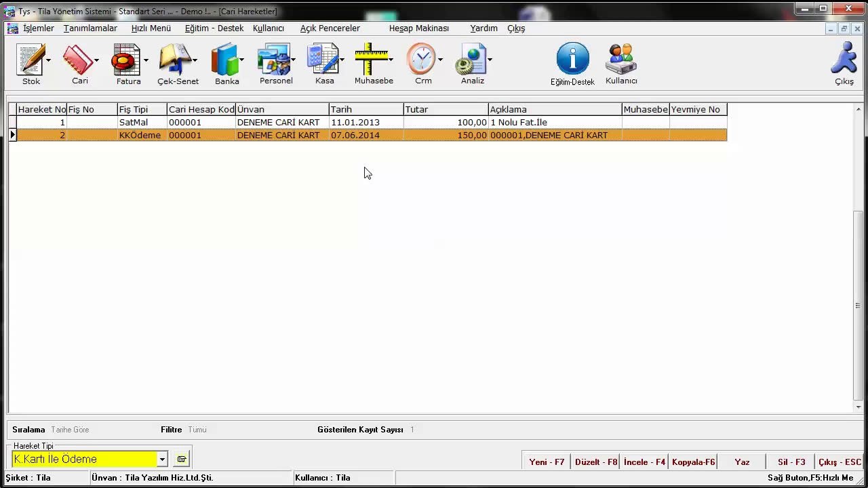Select the SatMal row cell
This screenshot has width=868, height=488.
click(x=142, y=123)
